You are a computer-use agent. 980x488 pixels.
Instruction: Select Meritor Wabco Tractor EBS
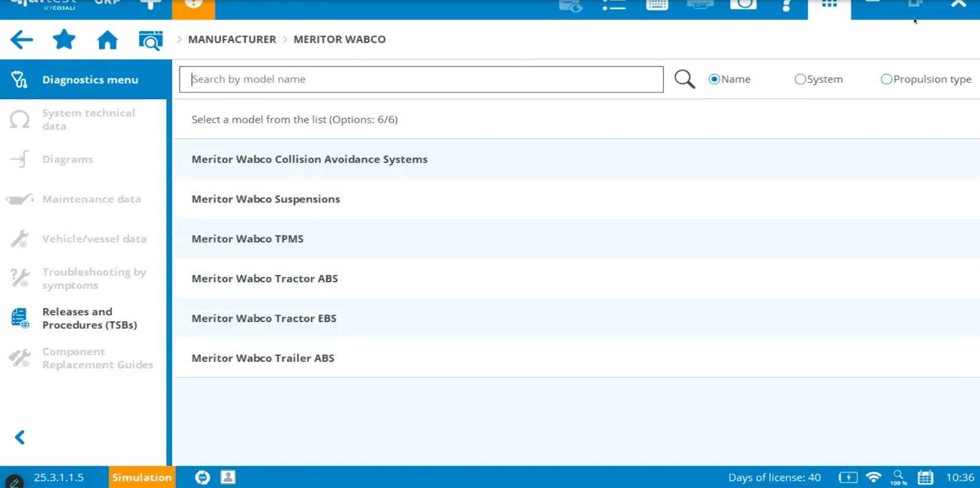point(577,318)
